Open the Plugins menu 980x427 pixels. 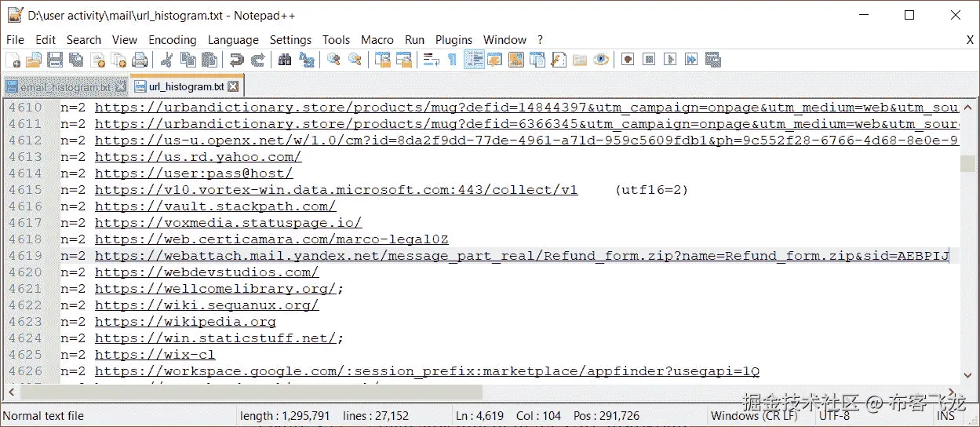click(454, 39)
